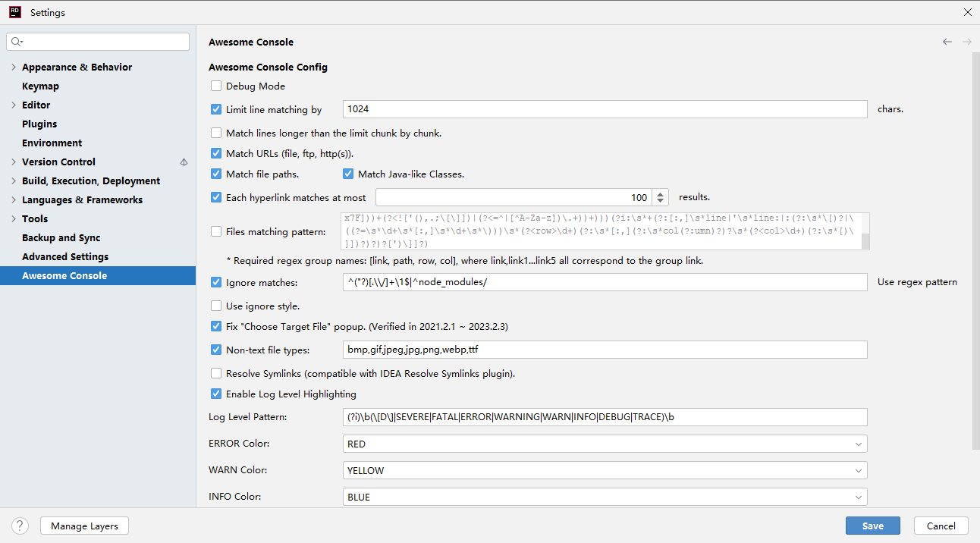Viewport: 980px width, 543px height.
Task: Select Keymap in the settings tree
Action: click(40, 86)
